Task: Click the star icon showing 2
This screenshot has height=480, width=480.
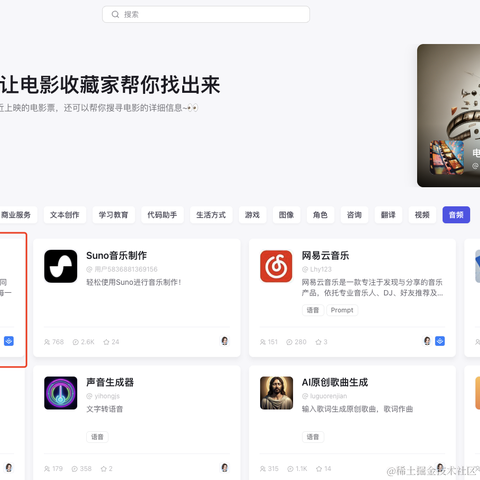Action: (104, 469)
